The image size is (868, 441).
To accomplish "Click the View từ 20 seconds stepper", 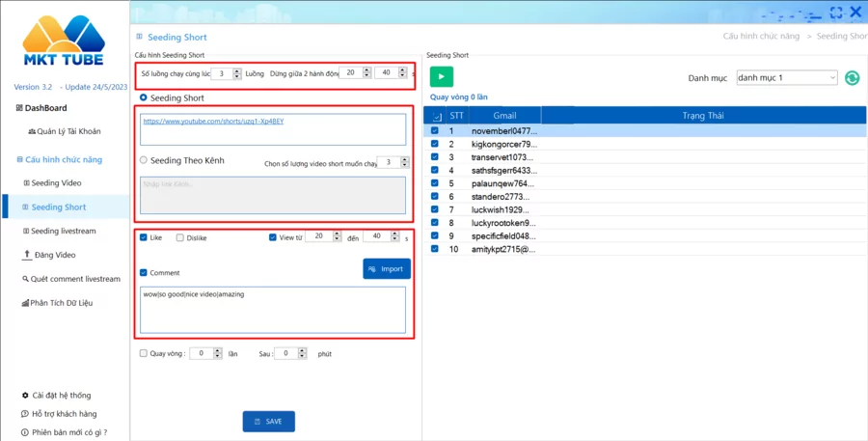I will point(338,236).
